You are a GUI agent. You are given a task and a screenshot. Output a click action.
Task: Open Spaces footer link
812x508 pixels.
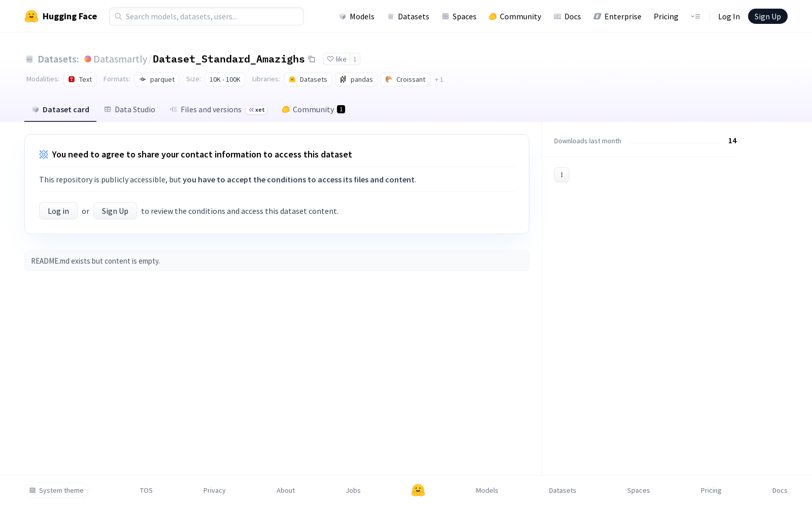638,490
